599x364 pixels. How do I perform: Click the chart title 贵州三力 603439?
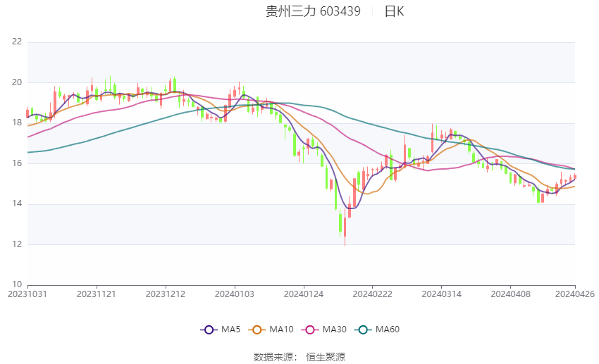[313, 11]
